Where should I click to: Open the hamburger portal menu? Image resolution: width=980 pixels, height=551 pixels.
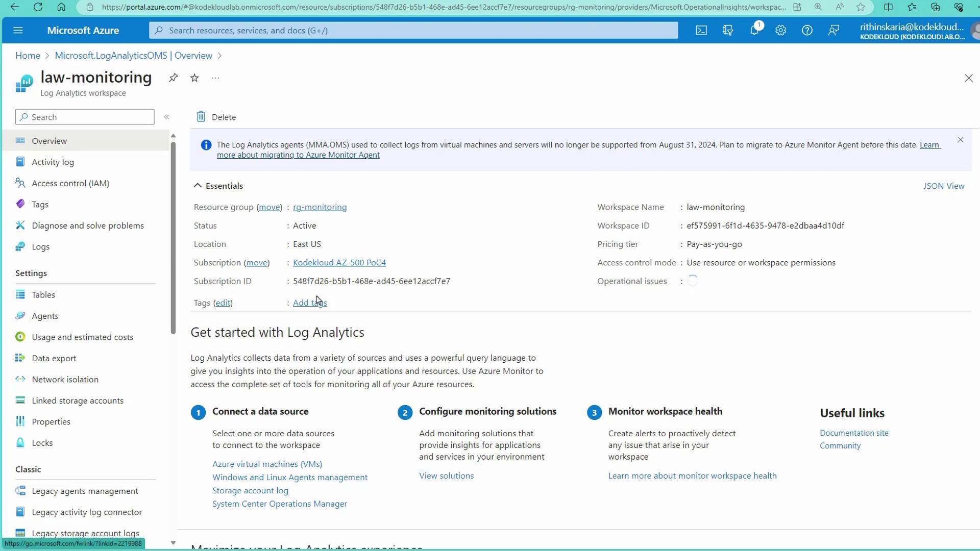pos(18,31)
